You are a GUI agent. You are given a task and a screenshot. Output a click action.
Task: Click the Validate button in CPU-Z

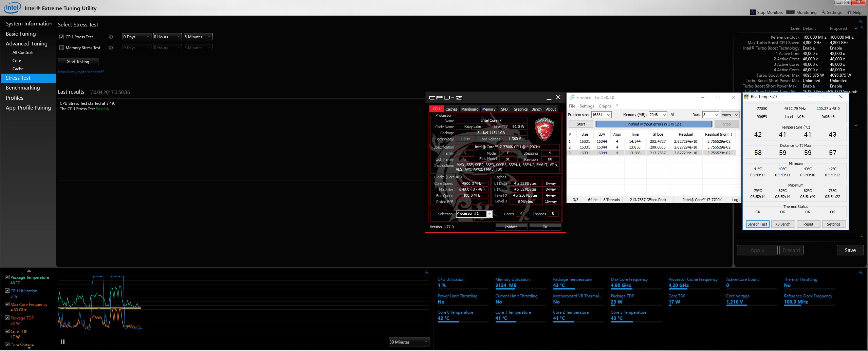click(x=511, y=227)
